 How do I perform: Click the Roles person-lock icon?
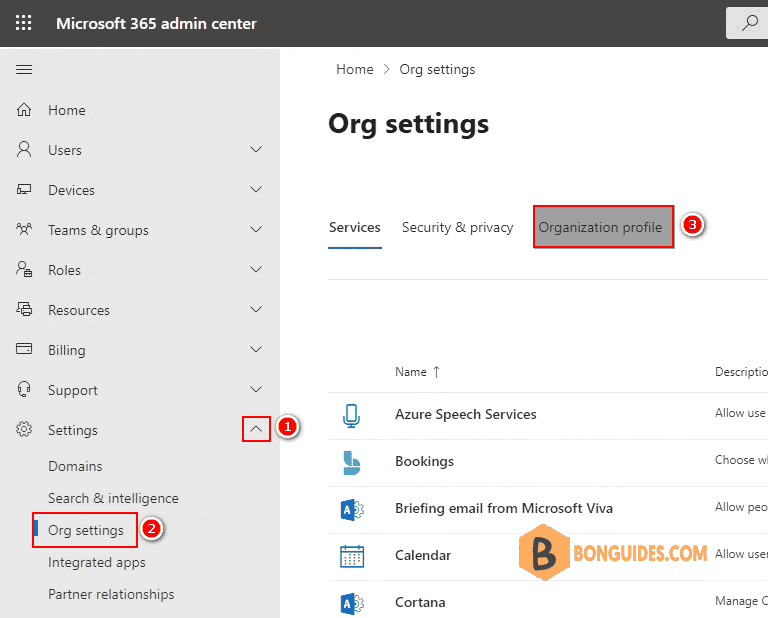tap(24, 269)
